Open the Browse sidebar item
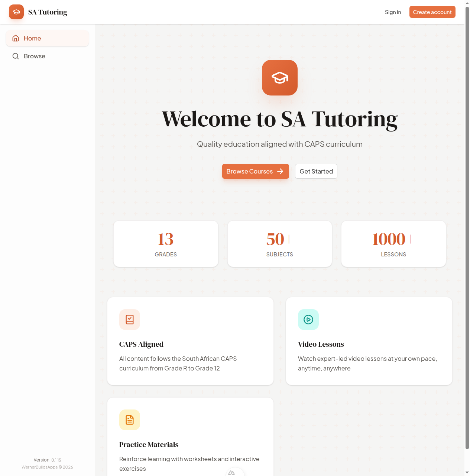Viewport: 470px width, 476px height. click(47, 56)
